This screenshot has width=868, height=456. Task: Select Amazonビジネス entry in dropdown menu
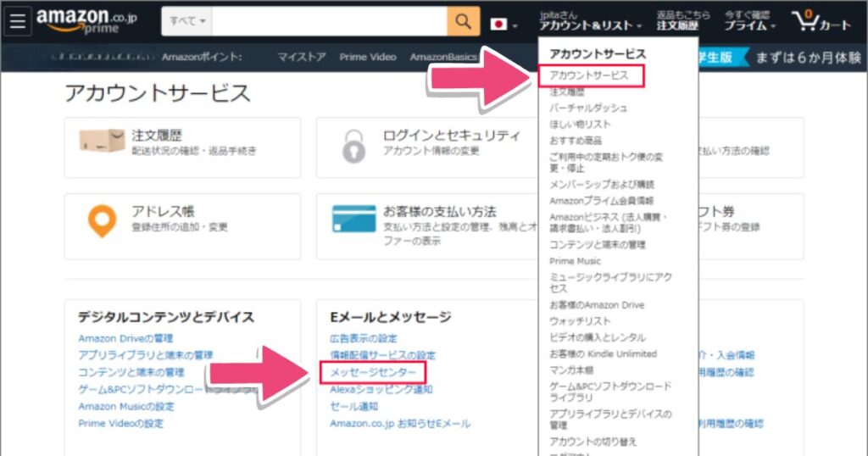(609, 222)
